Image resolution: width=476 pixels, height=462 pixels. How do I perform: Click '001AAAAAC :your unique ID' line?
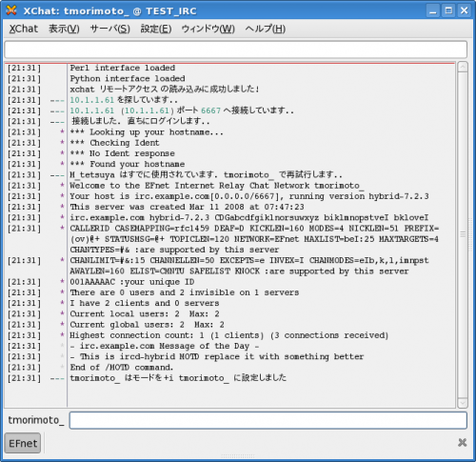(x=132, y=282)
